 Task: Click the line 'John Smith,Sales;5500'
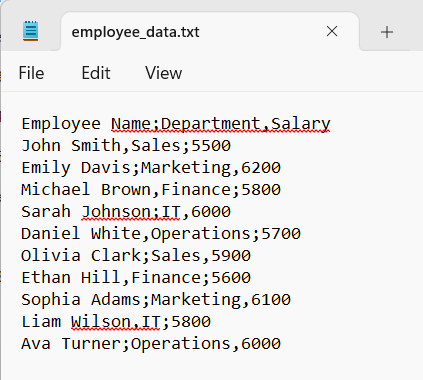click(x=126, y=146)
